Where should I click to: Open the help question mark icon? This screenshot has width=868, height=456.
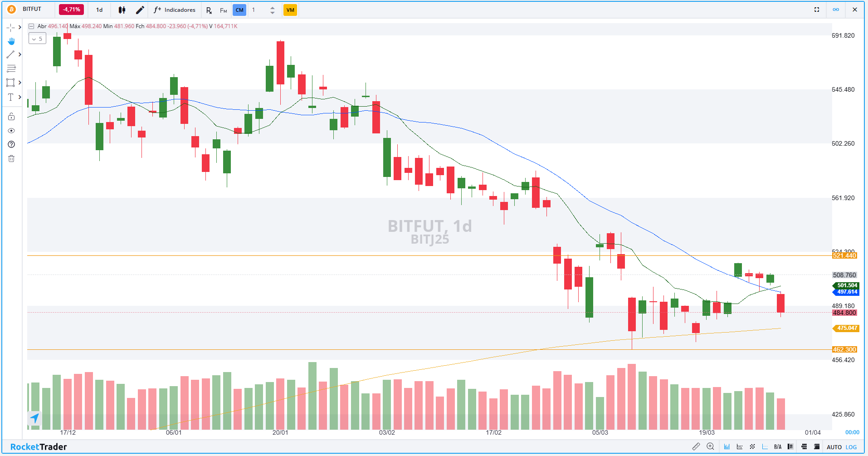(11, 144)
